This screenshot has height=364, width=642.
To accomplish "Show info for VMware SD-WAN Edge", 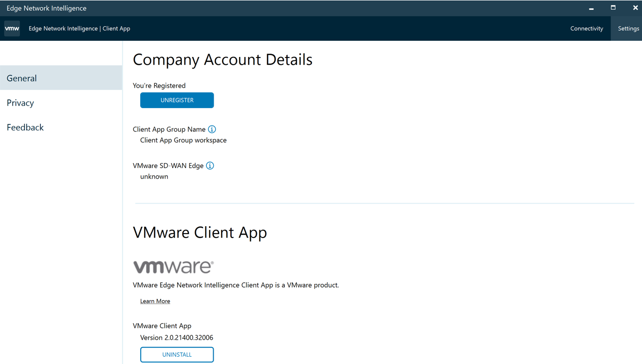I will 210,165.
